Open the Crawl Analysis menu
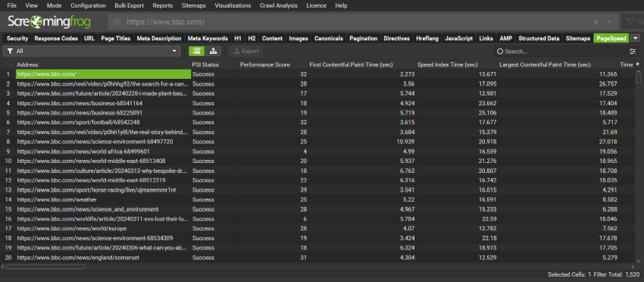Viewport: 644px width, 282px height. (x=279, y=6)
